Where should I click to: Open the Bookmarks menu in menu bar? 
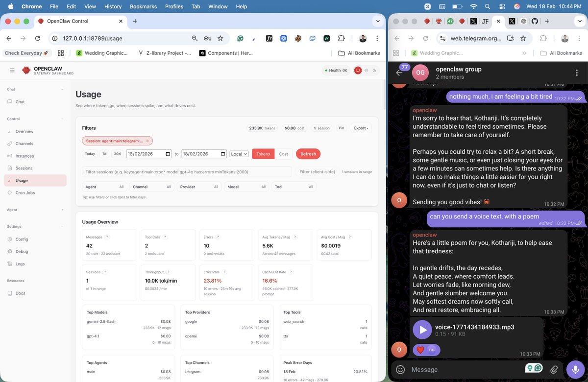point(143,6)
